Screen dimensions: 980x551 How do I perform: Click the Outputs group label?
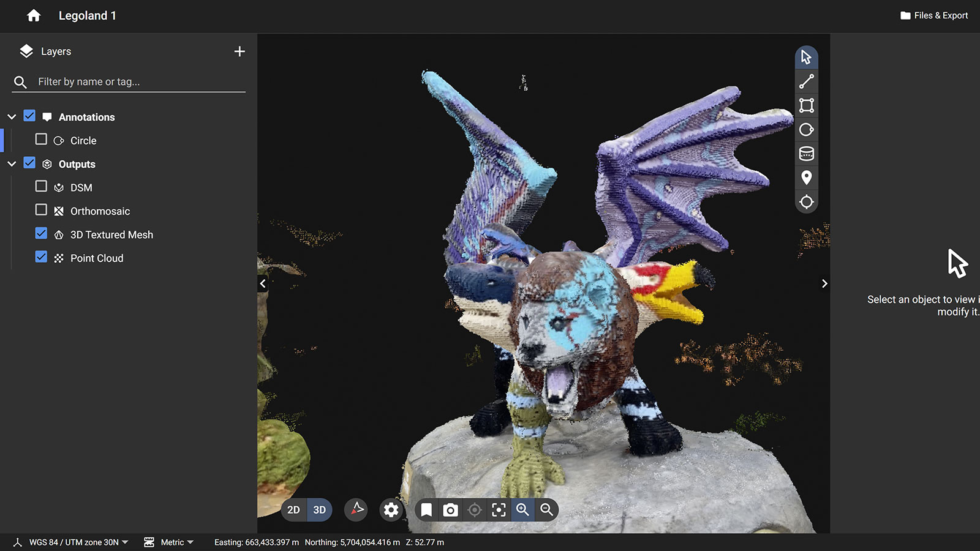pyautogui.click(x=77, y=164)
